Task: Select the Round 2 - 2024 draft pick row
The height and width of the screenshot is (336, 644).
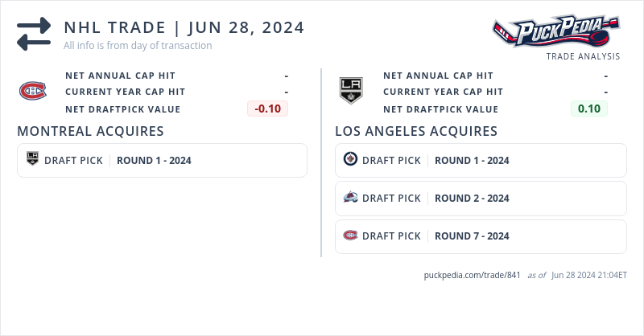Action: 481,198
